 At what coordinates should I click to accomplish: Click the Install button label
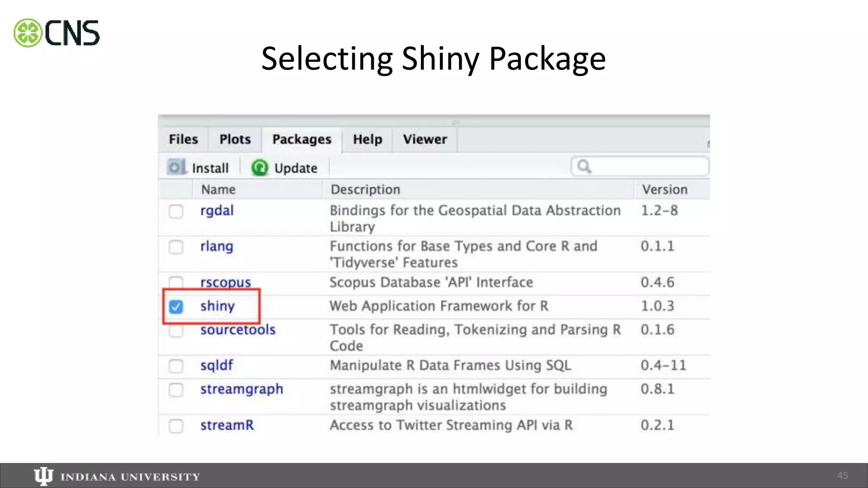coord(210,168)
